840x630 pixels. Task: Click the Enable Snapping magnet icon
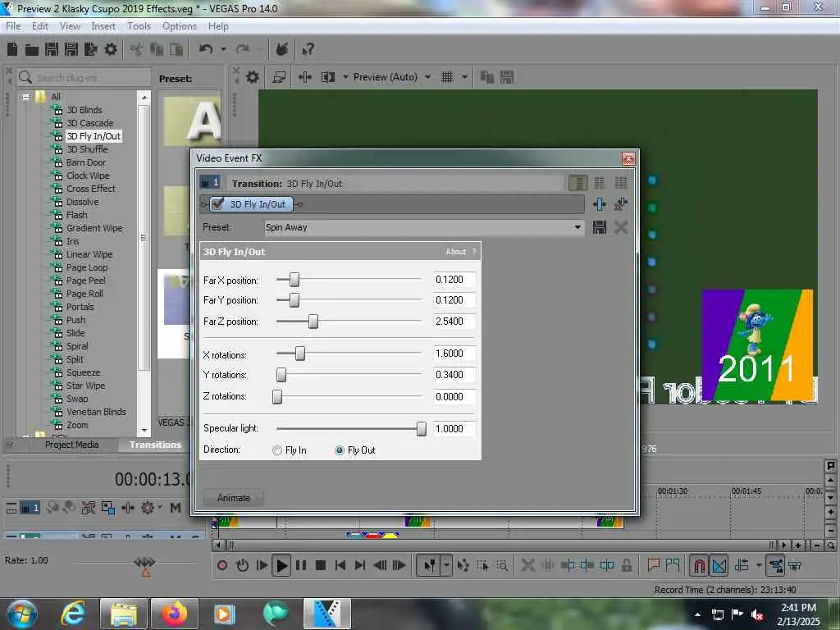coord(699,565)
